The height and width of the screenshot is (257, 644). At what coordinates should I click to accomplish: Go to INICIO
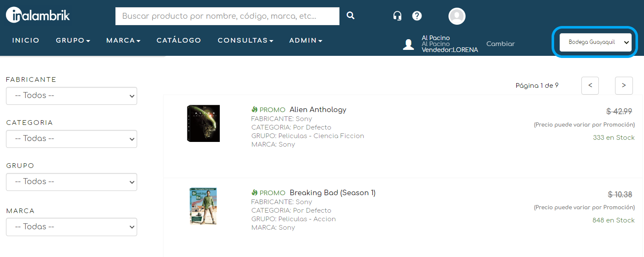[x=26, y=40]
